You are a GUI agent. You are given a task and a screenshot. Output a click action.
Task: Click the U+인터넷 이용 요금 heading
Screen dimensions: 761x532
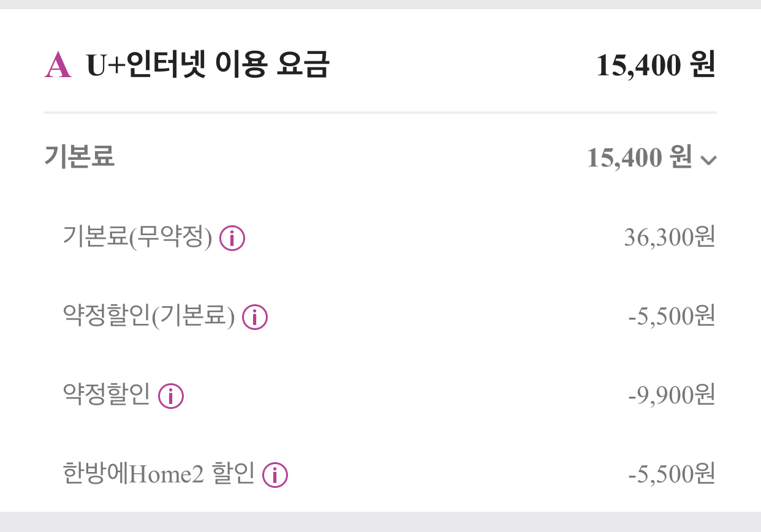[208, 65]
